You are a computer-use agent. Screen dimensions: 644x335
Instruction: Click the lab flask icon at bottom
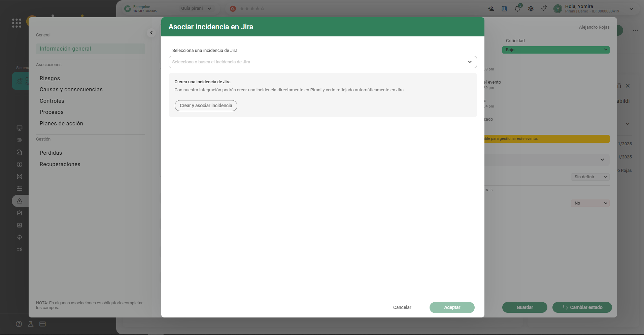tap(31, 324)
